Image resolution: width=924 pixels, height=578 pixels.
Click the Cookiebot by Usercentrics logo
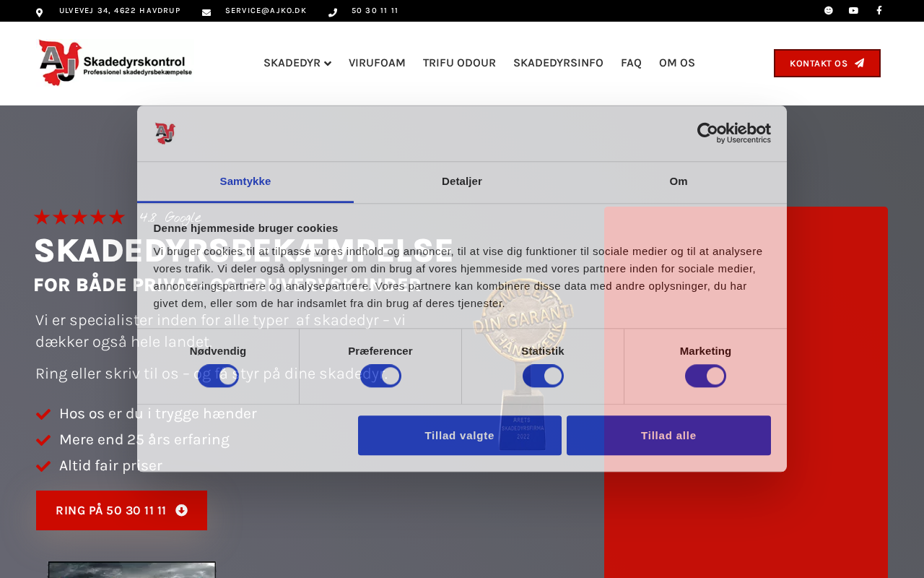pos(734,132)
